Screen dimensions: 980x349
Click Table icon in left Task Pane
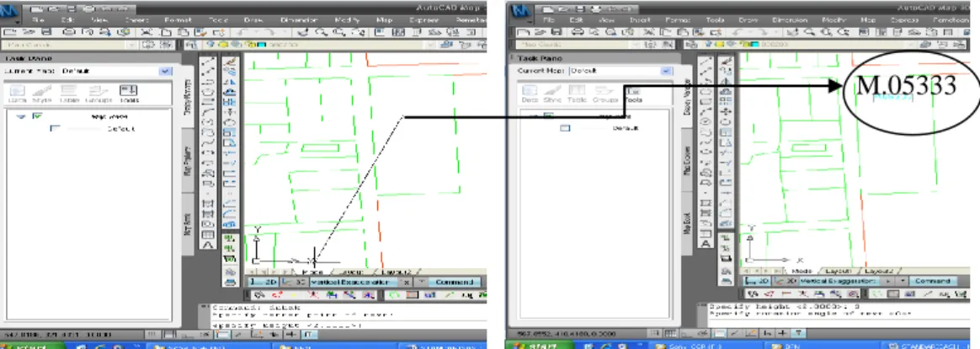(x=69, y=94)
